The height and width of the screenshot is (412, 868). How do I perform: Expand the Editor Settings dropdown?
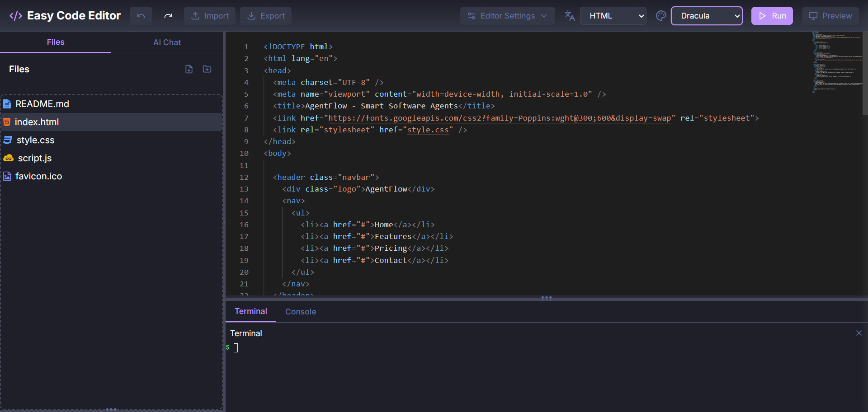point(508,16)
